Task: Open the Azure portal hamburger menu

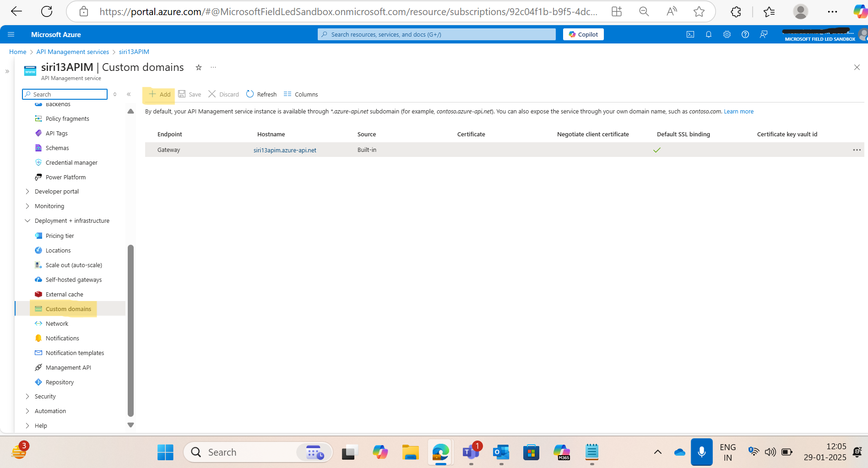Action: [x=11, y=34]
